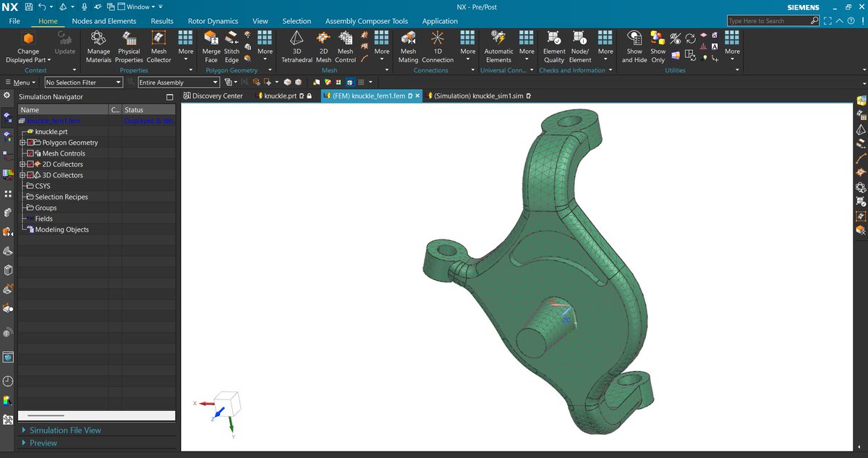Start the 2D Mesh tool
The width and height of the screenshot is (868, 458).
pos(323,47)
